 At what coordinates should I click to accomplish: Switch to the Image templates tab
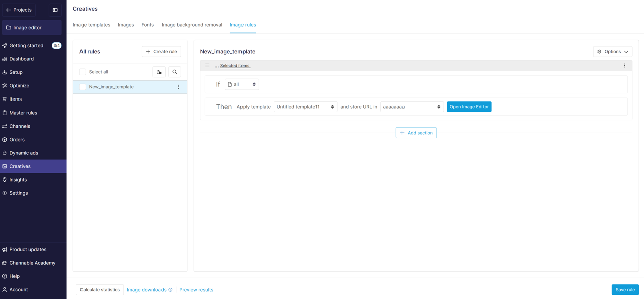click(x=92, y=25)
